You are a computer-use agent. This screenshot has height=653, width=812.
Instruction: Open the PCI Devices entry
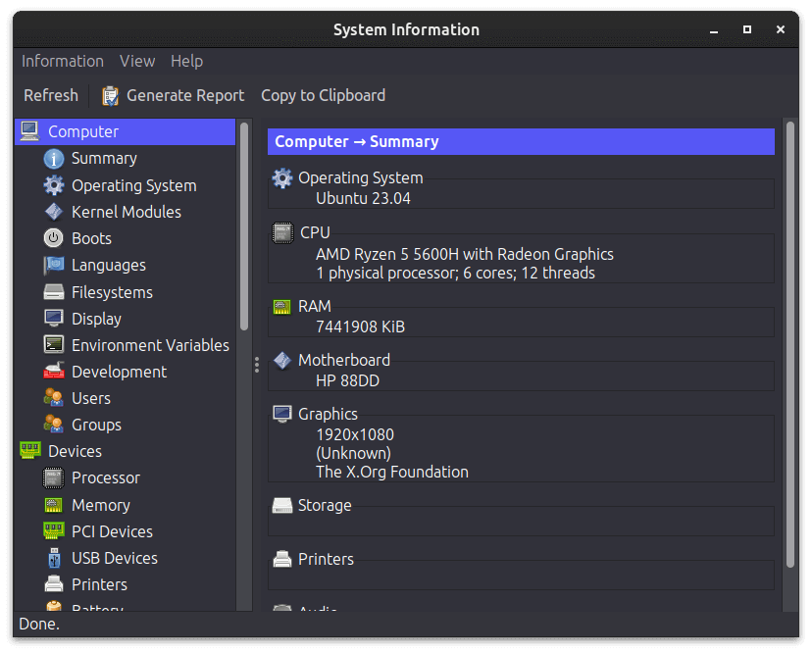(x=111, y=531)
